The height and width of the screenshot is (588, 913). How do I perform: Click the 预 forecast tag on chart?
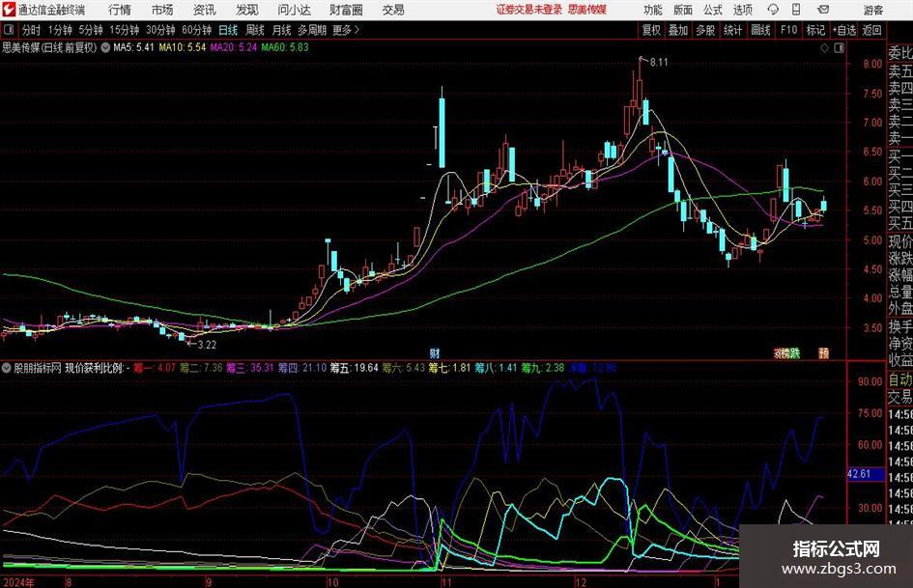pyautogui.click(x=823, y=352)
